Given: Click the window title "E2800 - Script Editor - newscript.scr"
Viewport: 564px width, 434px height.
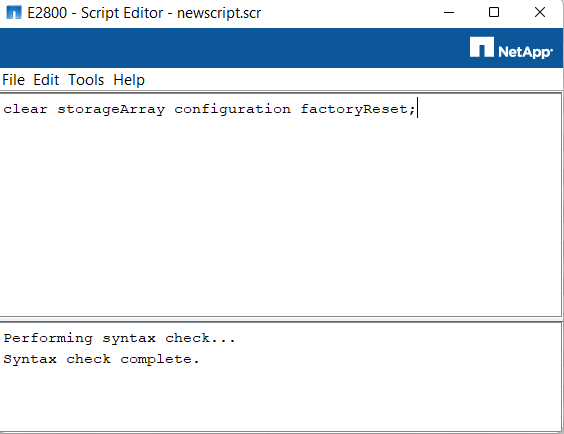Looking at the screenshot, I should 144,13.
